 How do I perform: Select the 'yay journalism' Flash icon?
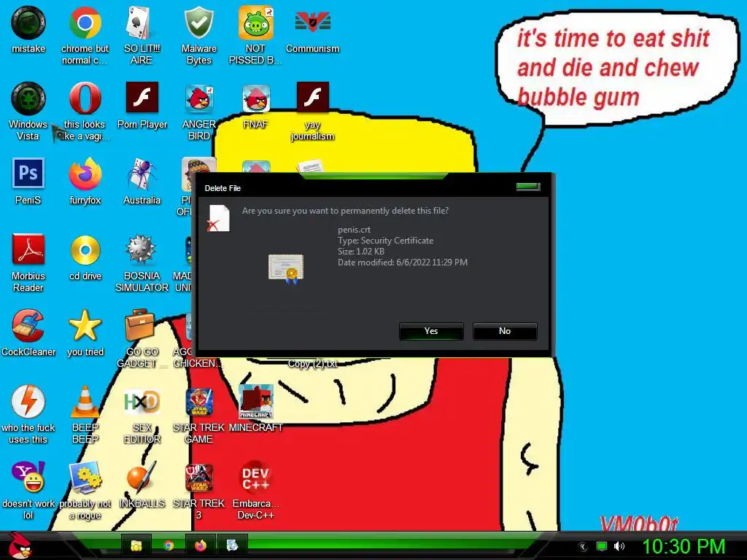(x=312, y=97)
